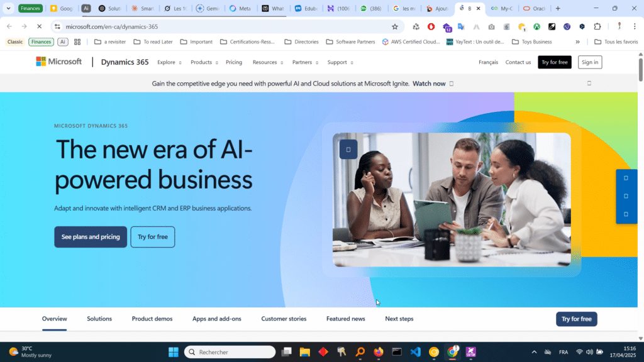This screenshot has width=644, height=362.
Task: Launch Visual Studio Code from taskbar
Action: [x=415, y=352]
